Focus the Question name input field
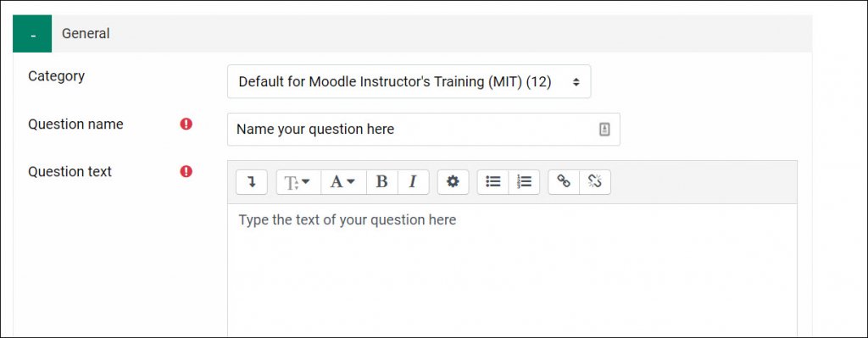Viewport: 868px width, 338px height. tap(424, 130)
